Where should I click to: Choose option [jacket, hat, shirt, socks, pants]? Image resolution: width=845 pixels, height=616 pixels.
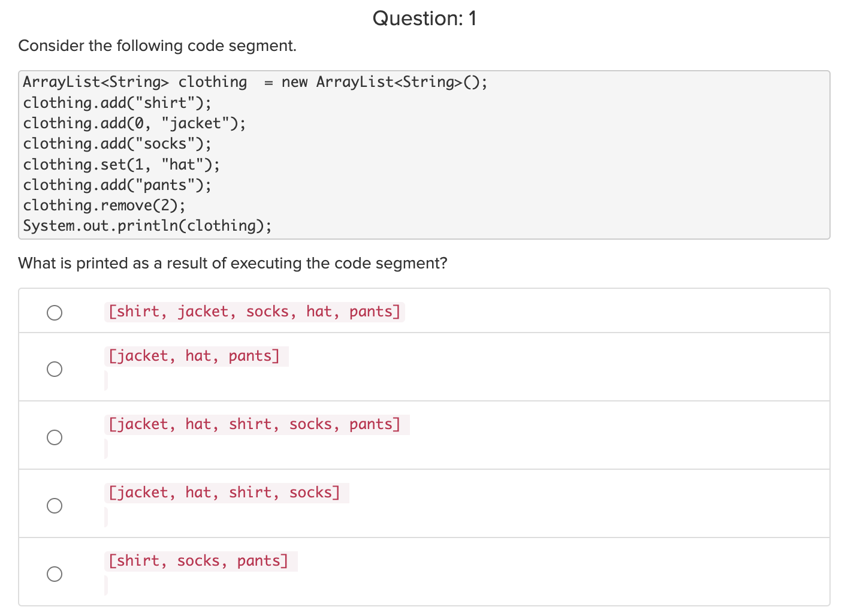point(55,437)
